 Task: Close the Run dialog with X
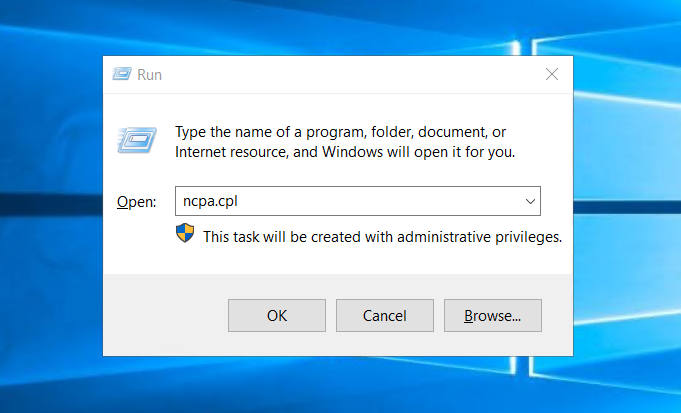552,74
